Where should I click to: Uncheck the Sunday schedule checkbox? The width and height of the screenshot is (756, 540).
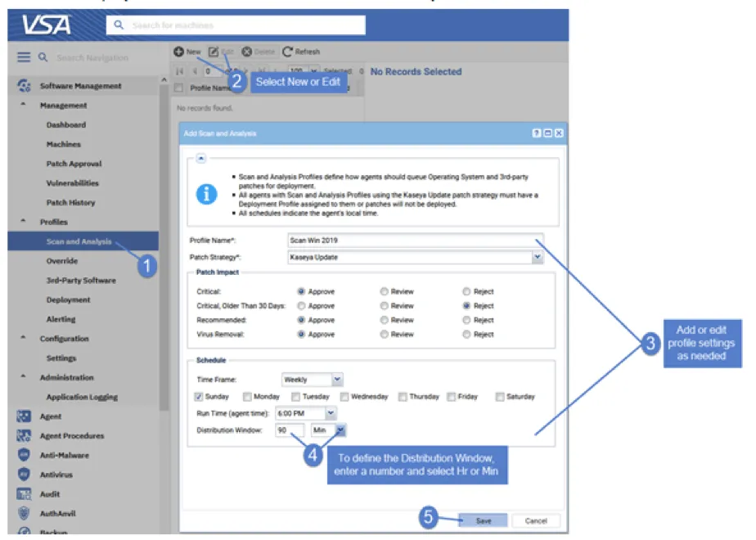click(199, 397)
